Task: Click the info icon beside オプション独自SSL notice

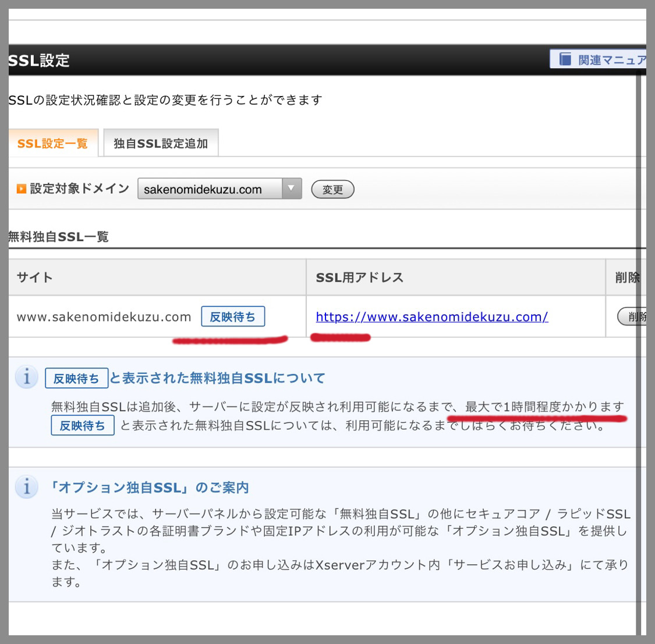Action: click(27, 487)
